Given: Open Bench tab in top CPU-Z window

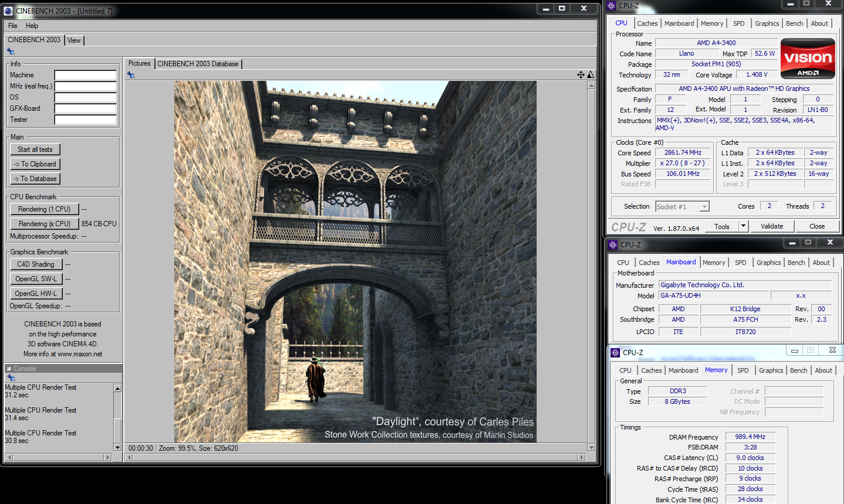Looking at the screenshot, I should (795, 23).
